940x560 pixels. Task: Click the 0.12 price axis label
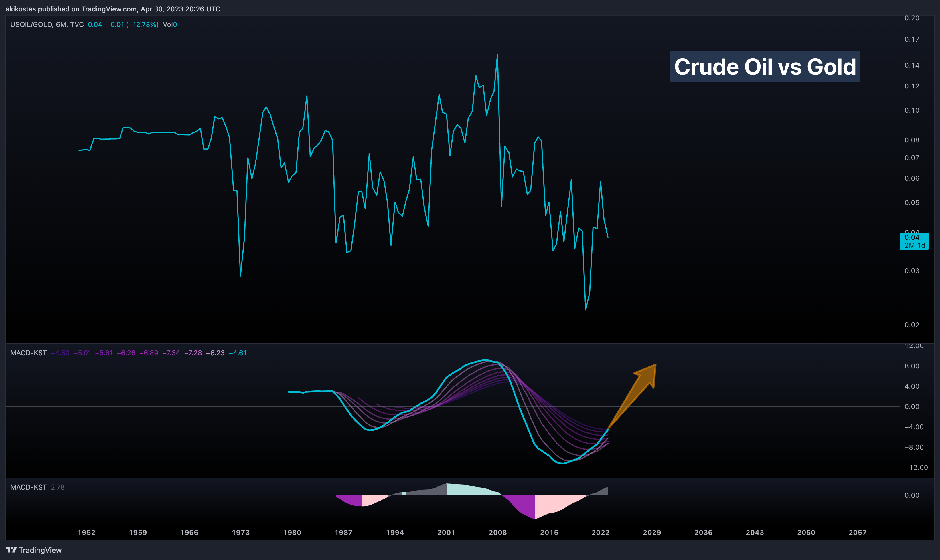coord(912,86)
